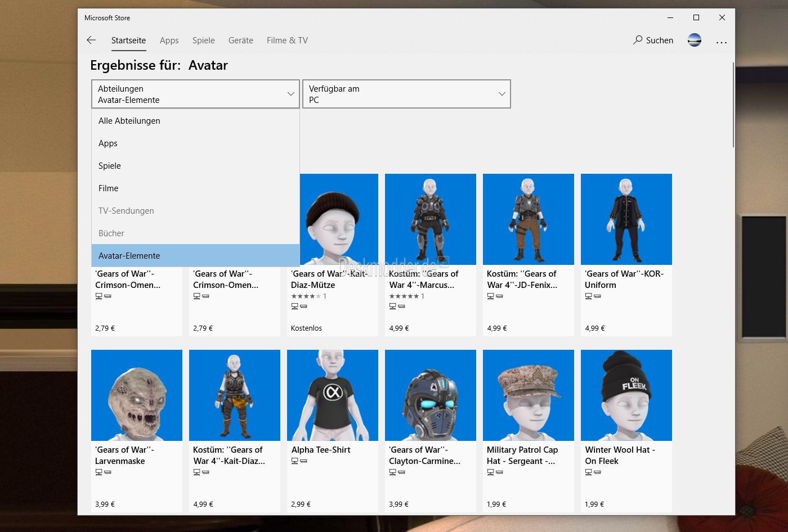Open the three-dot more menu
This screenshot has width=788, height=532.
click(722, 41)
